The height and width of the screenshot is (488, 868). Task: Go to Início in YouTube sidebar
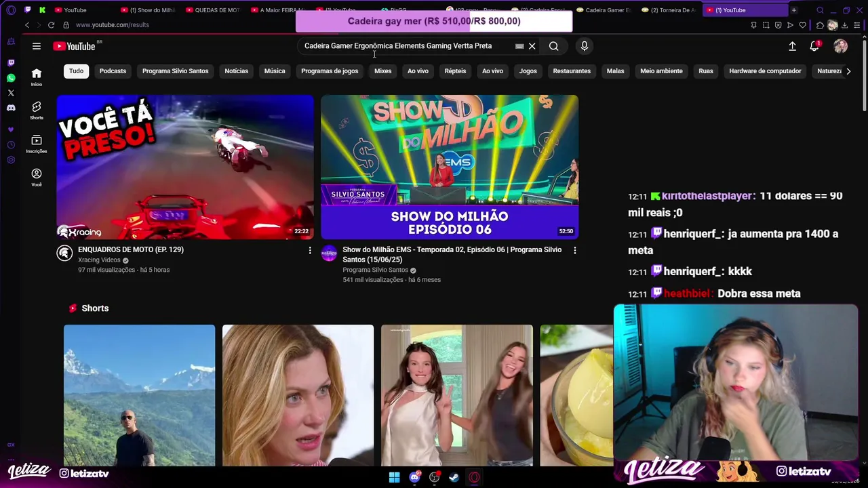pyautogui.click(x=37, y=77)
